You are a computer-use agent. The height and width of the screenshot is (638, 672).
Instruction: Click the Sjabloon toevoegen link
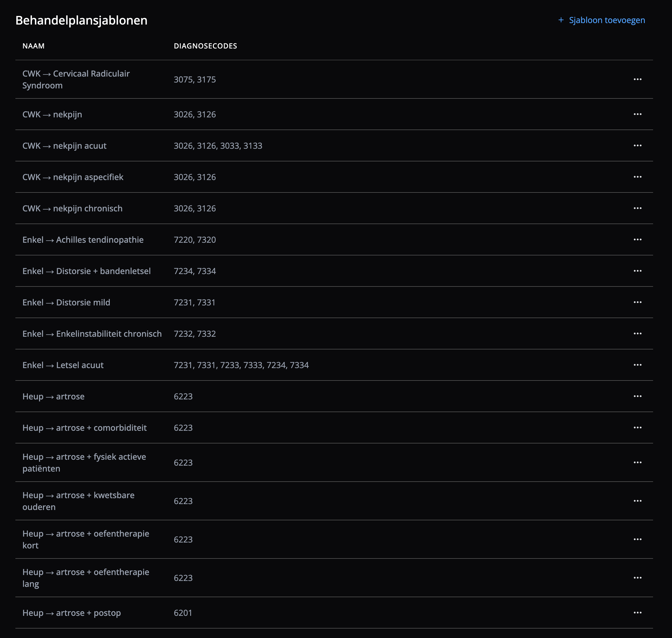607,20
